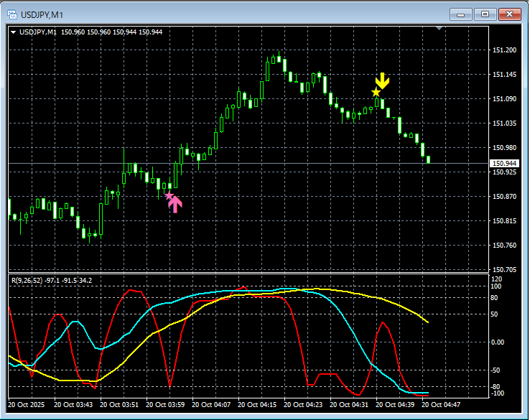Click the 151.200 level on price scale
Image resolution: width=530 pixels, height=420 pixels.
(504, 50)
